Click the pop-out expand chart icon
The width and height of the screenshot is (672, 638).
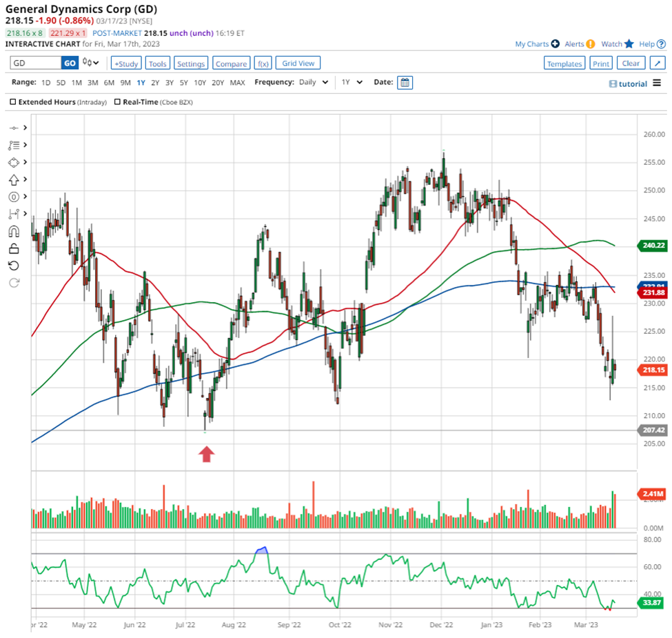658,63
